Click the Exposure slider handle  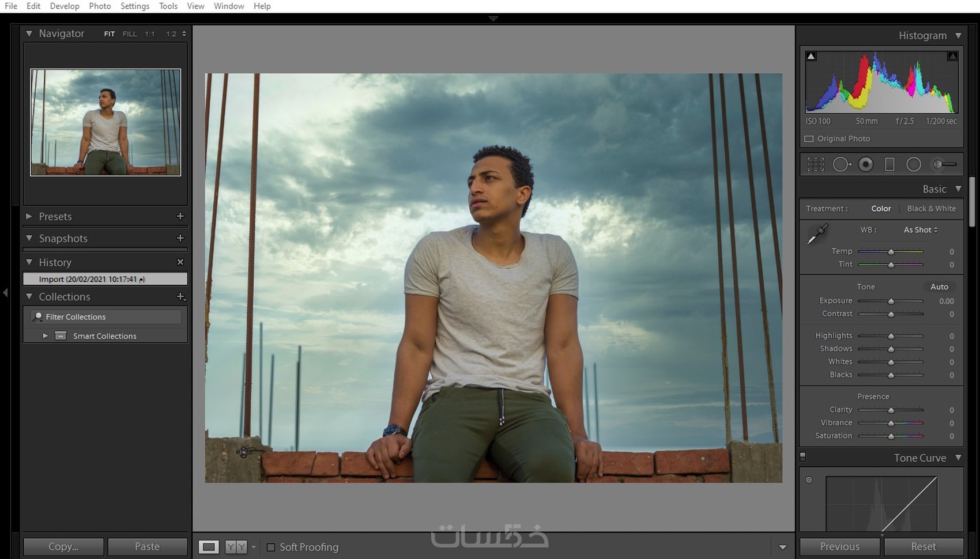coord(891,301)
